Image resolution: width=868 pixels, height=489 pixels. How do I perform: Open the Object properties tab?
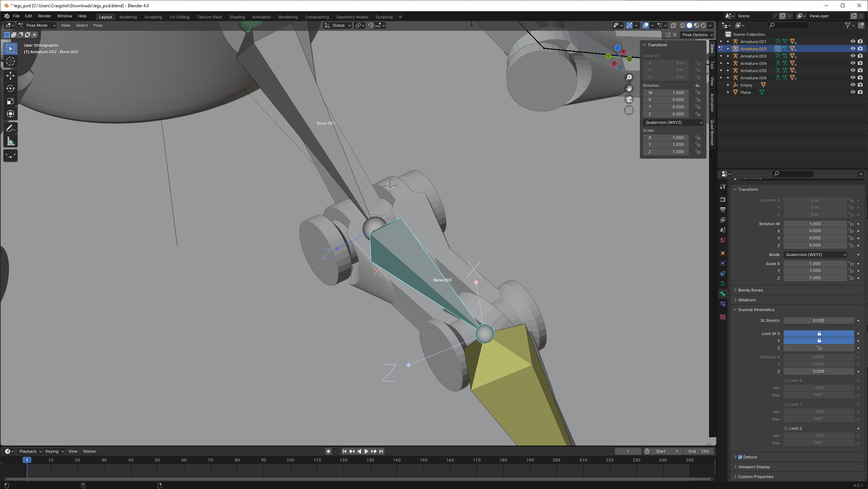[723, 253]
